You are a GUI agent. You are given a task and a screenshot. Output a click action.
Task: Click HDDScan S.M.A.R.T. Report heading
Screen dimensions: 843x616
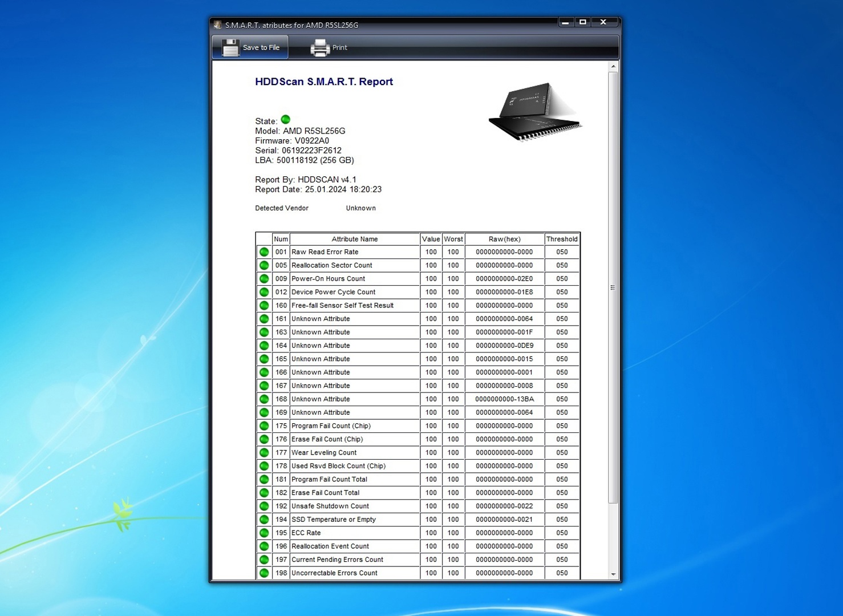[x=324, y=82]
